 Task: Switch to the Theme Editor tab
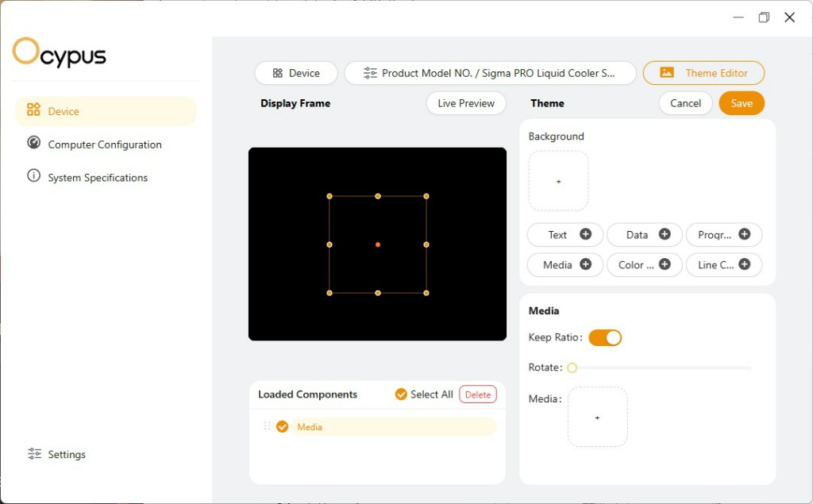[x=703, y=73]
